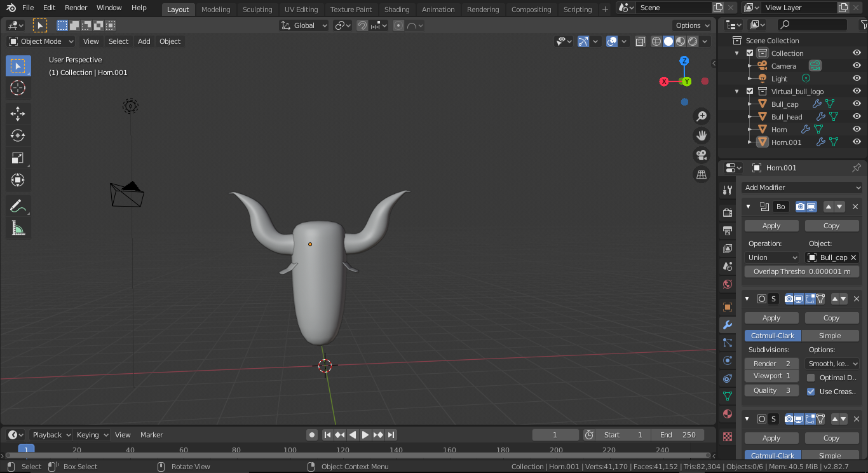Image resolution: width=868 pixels, height=473 pixels.
Task: Open the File menu
Action: [28, 8]
